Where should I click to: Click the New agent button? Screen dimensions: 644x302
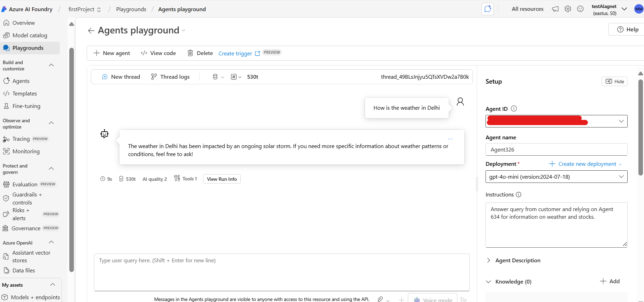pyautogui.click(x=112, y=53)
